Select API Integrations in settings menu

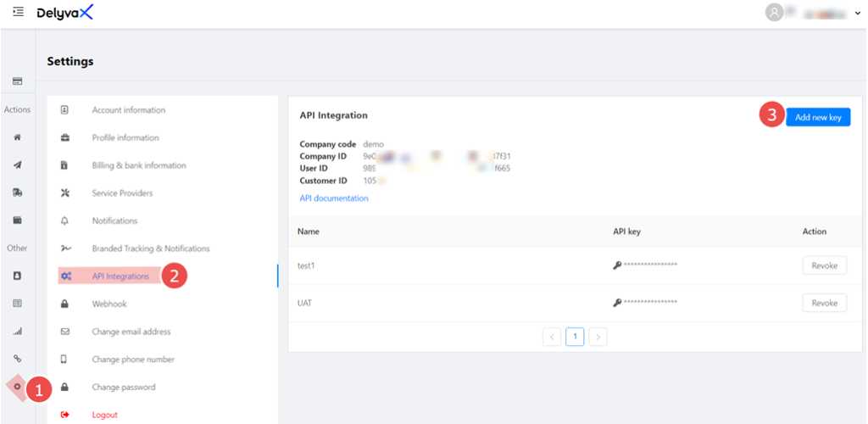pyautogui.click(x=120, y=276)
